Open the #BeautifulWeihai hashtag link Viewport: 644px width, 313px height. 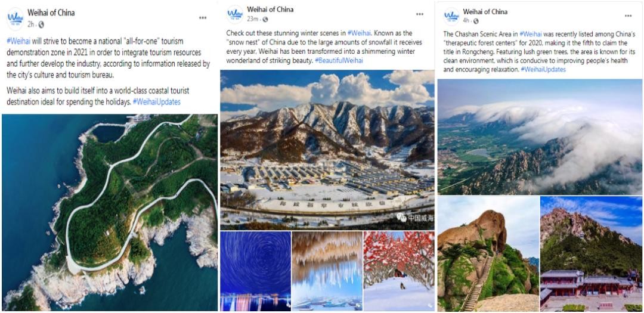(339, 60)
